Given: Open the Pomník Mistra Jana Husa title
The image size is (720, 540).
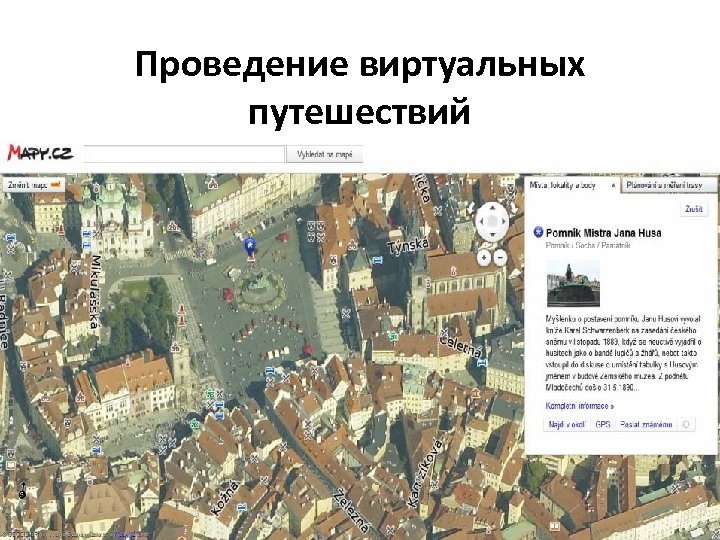Looking at the screenshot, I should (603, 233).
